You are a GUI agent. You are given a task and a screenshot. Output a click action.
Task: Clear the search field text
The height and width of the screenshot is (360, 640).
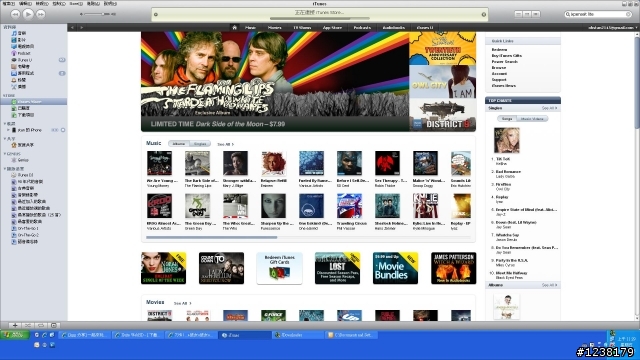coord(628,14)
